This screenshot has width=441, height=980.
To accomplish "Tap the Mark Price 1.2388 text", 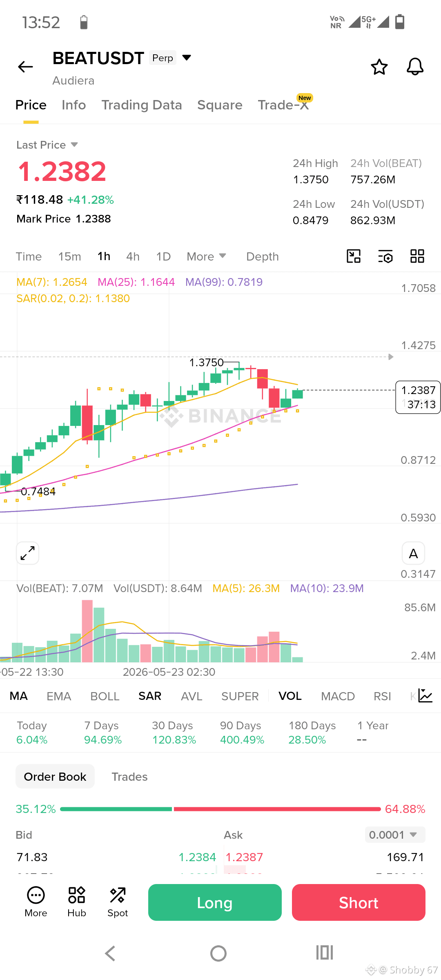I will coord(64,219).
